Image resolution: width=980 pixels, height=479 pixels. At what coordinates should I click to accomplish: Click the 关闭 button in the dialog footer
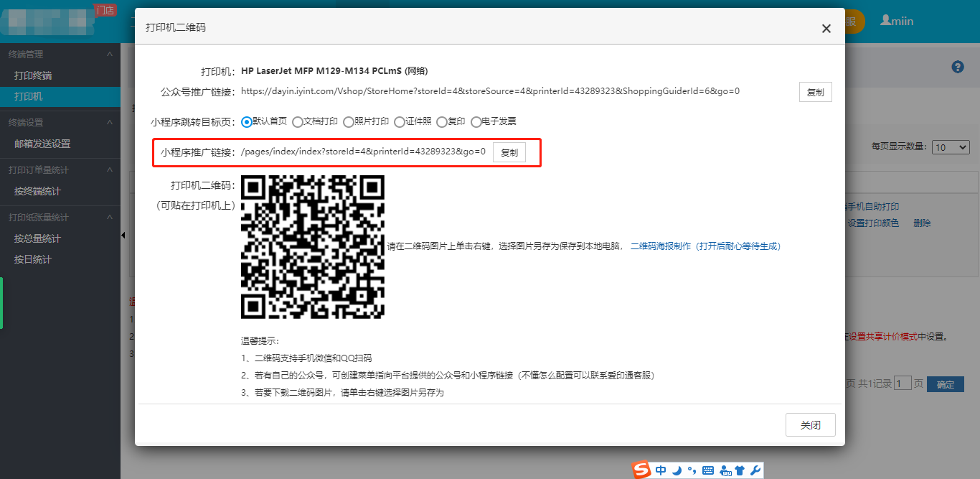[x=811, y=424]
